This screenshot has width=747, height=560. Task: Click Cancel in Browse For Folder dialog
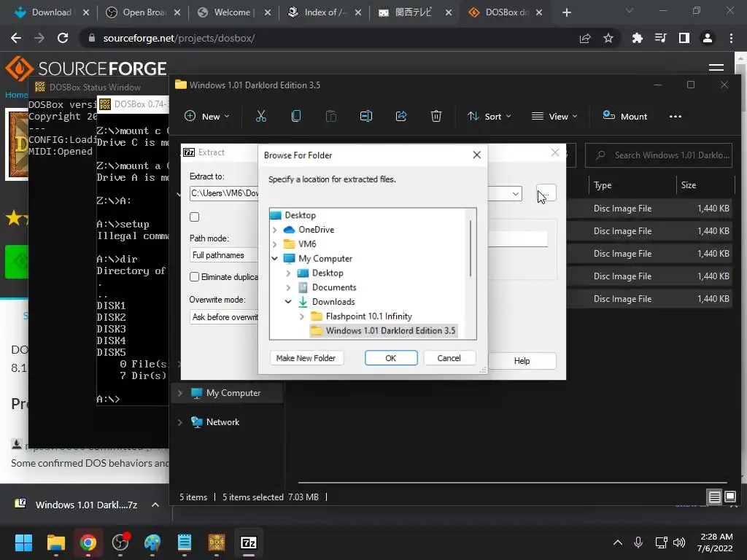[449, 358]
